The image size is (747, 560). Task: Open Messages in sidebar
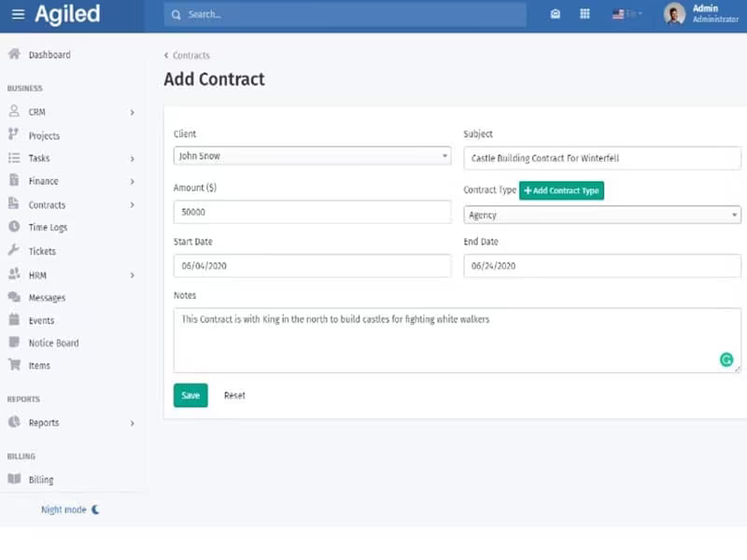[x=47, y=298]
